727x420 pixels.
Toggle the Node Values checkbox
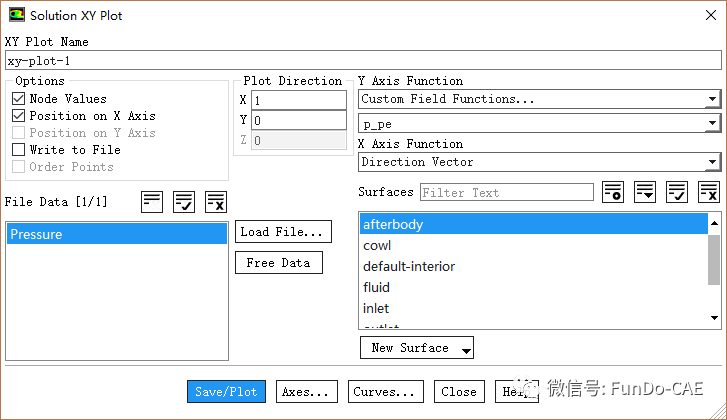[19, 99]
